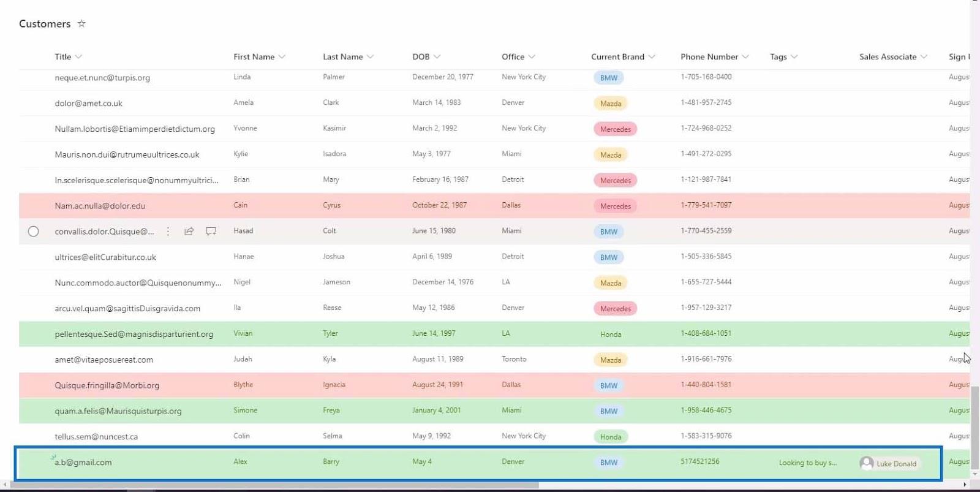This screenshot has width=980, height=492.
Task: Click the horizontal scrollbar thumb at bottom
Action: coord(274,485)
